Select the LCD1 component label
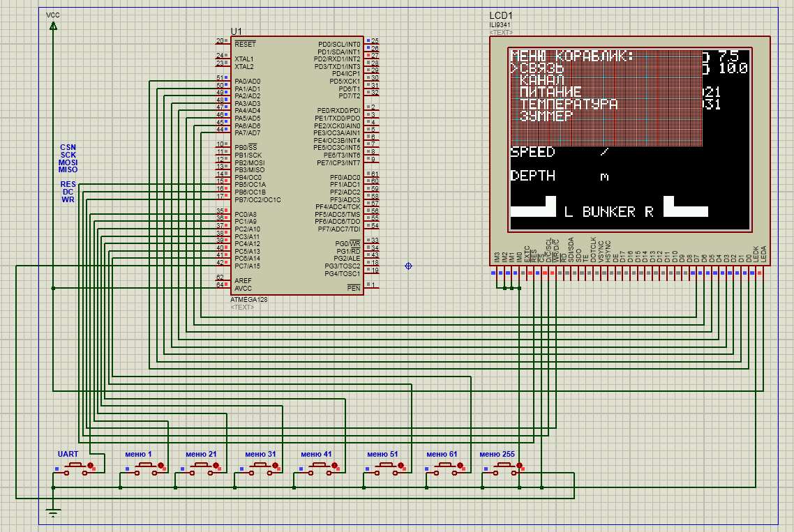The image size is (794, 532). [x=501, y=15]
